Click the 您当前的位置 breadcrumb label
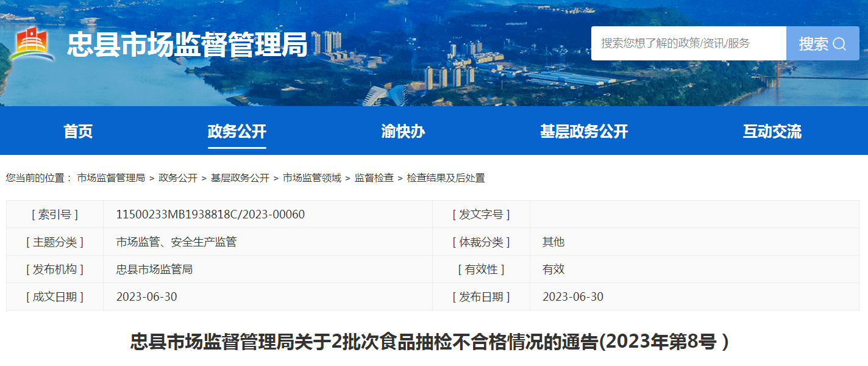The height and width of the screenshot is (366, 868). [39, 178]
